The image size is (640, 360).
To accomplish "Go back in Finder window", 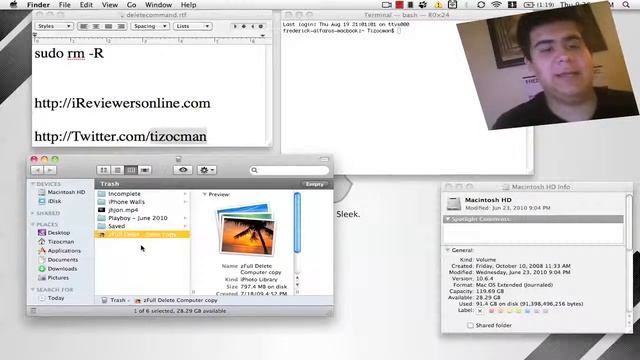I will (37, 170).
